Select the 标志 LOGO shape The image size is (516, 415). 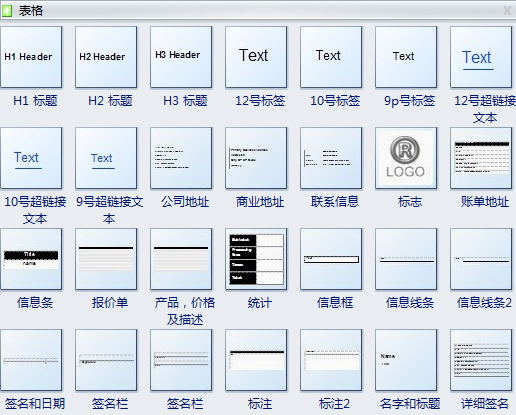(x=406, y=158)
